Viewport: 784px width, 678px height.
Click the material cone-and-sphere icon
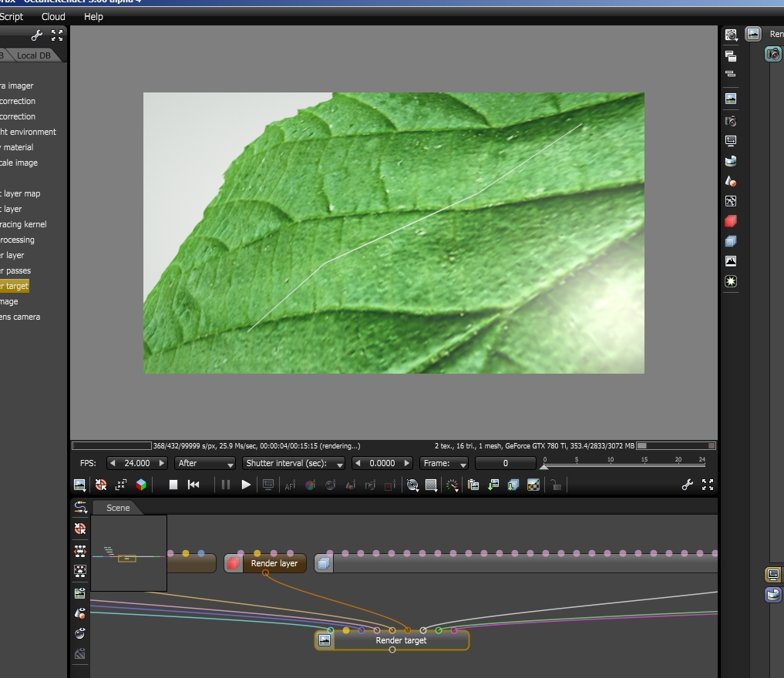coord(731,181)
